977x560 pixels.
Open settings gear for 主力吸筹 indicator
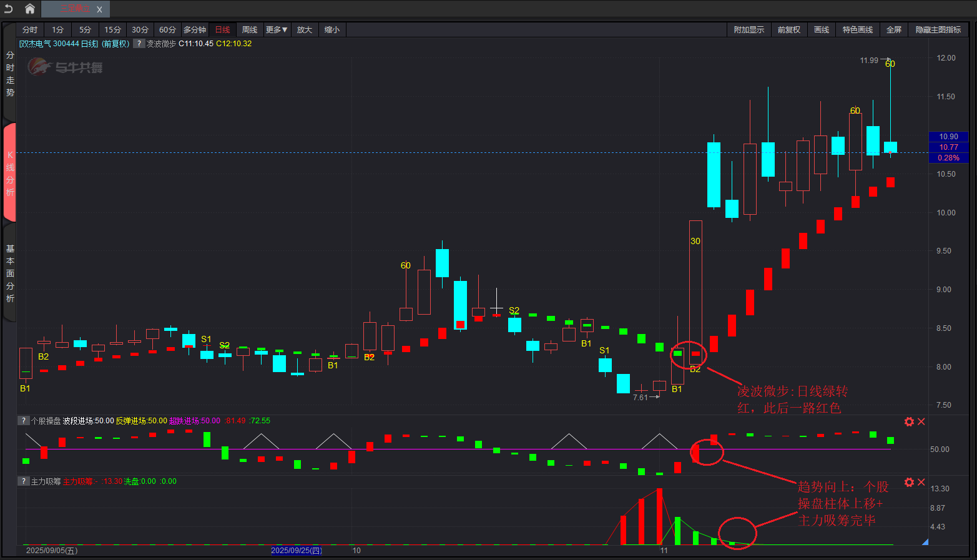[x=909, y=483]
